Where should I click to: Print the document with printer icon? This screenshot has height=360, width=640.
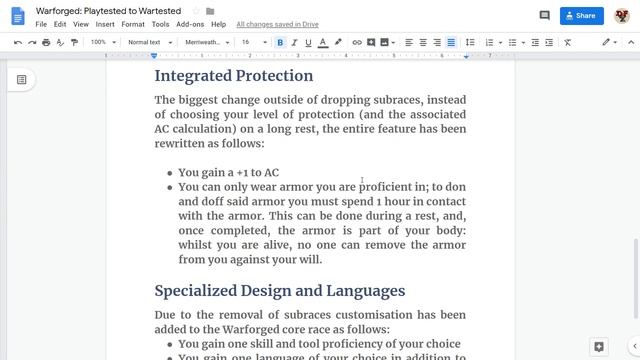click(46, 42)
